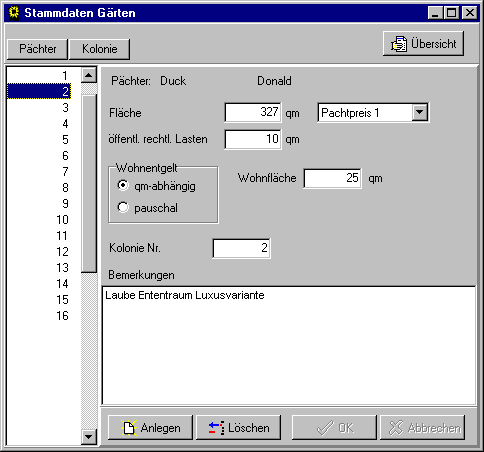The height and width of the screenshot is (452, 484).
Task: Click the Kolonie Nr. input field
Action: (x=241, y=248)
